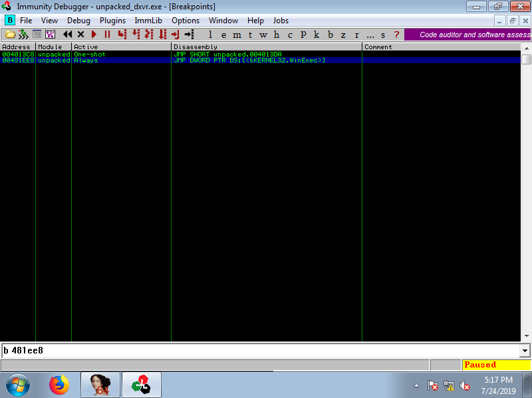The width and height of the screenshot is (532, 398).
Task: Click the Immunity Debugger taskbar button
Action: pyautogui.click(x=142, y=385)
